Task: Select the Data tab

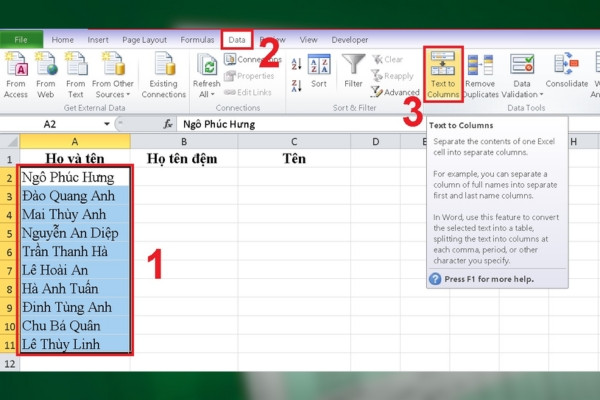Action: tap(237, 39)
